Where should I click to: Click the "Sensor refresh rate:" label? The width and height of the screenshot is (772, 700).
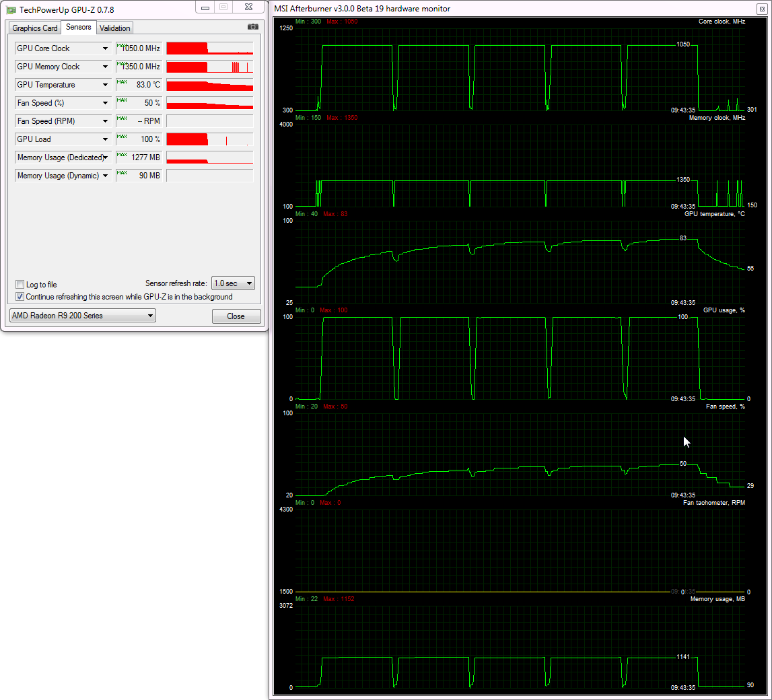click(176, 283)
